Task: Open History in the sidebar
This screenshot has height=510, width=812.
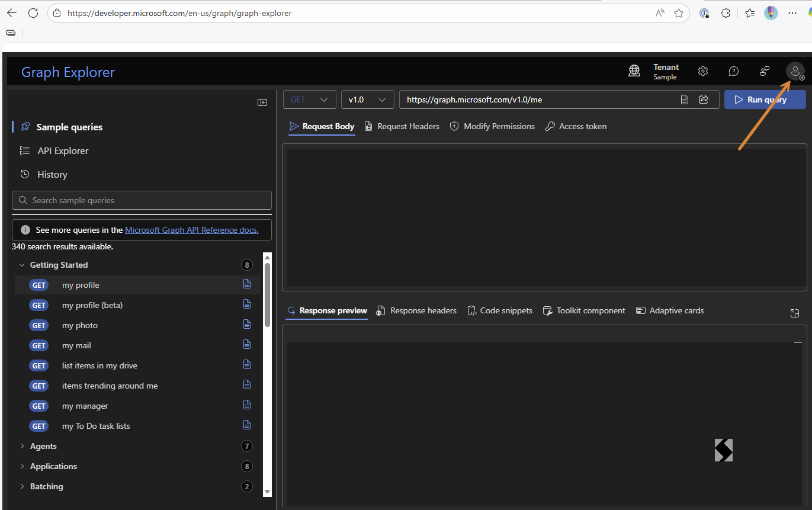Action: coord(52,174)
